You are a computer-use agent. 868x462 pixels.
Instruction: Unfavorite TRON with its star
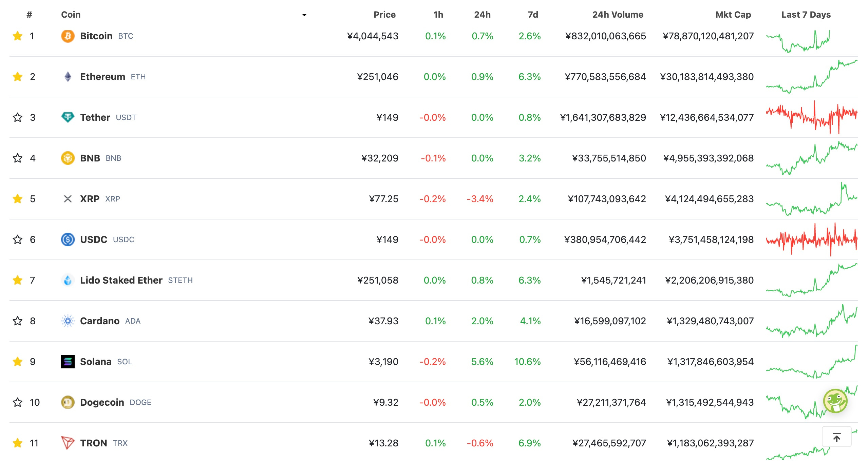[x=18, y=443]
